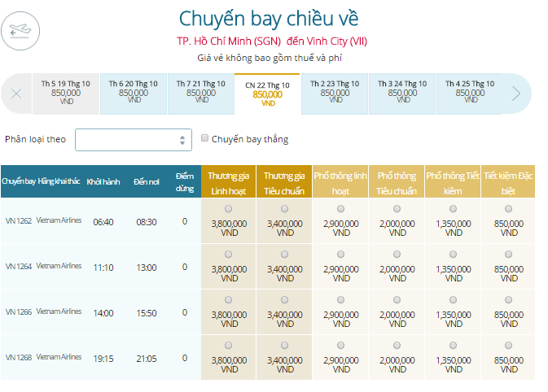The width and height of the screenshot is (548, 392).
Task: Pick 1,350,000 VND fare for flight VN 1268
Action: (x=453, y=346)
